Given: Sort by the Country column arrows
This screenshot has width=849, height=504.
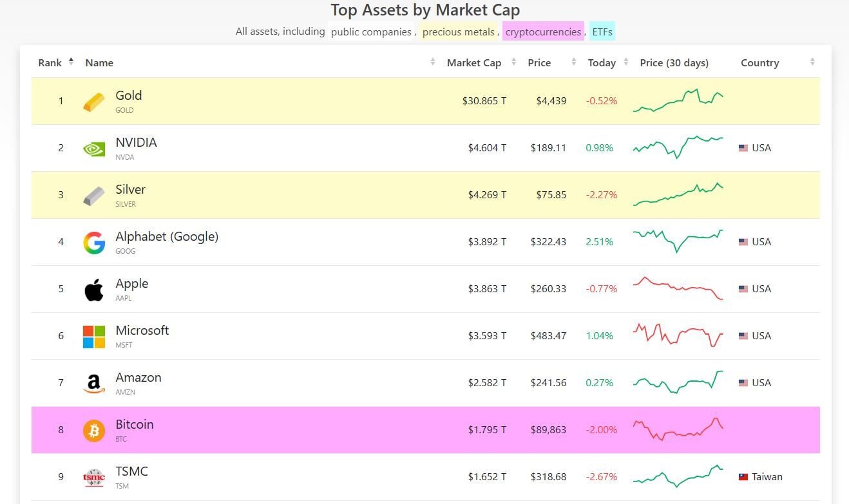Looking at the screenshot, I should [x=812, y=62].
